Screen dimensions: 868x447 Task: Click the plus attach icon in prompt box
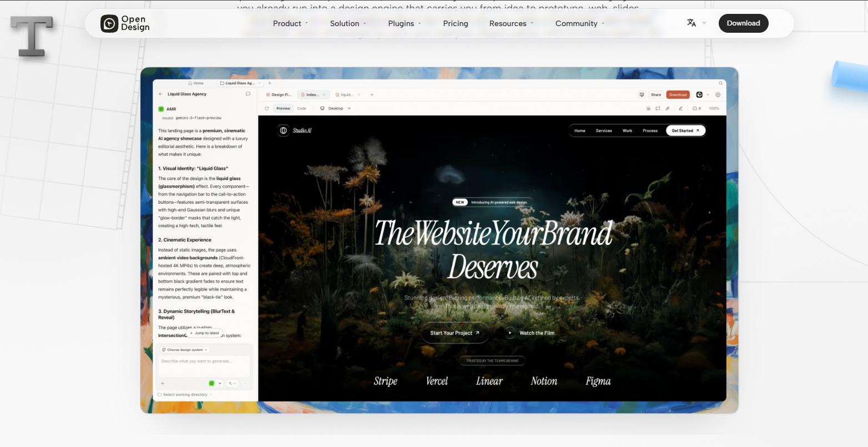[x=163, y=383]
